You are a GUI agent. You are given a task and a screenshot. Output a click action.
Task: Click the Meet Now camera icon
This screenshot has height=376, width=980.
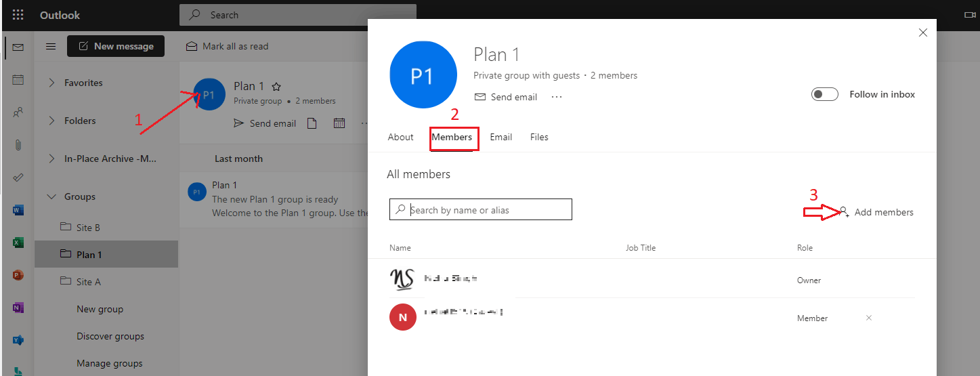point(971,14)
